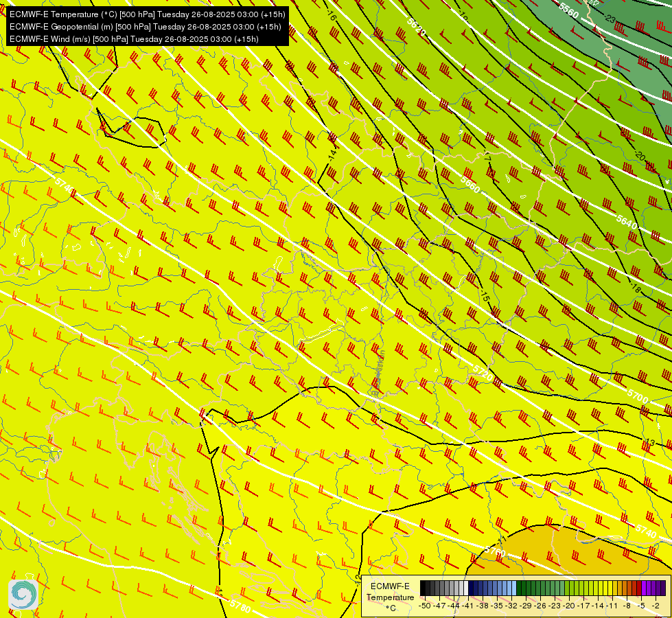The image size is (672, 618).
Task: Click the 5760 geopotential contour label
Action: point(496,551)
